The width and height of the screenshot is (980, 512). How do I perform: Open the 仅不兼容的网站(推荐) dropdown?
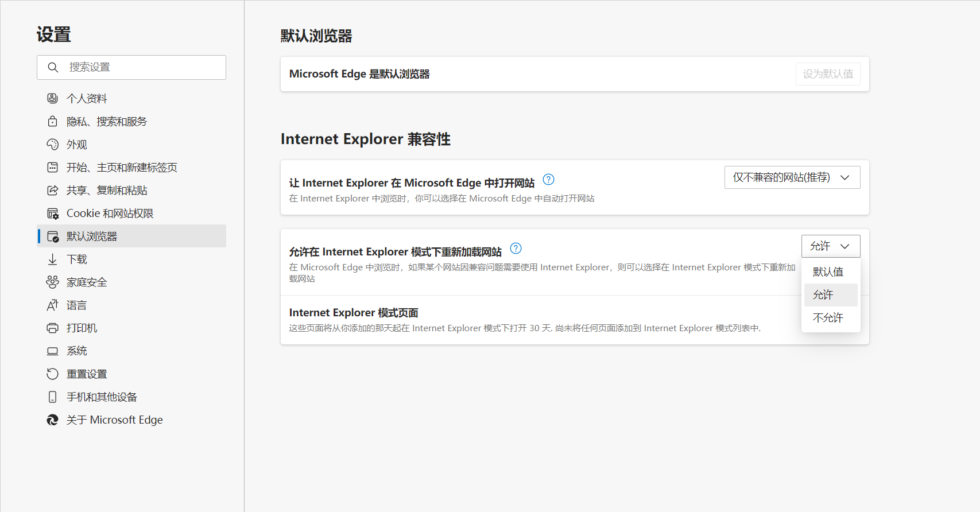click(x=792, y=177)
